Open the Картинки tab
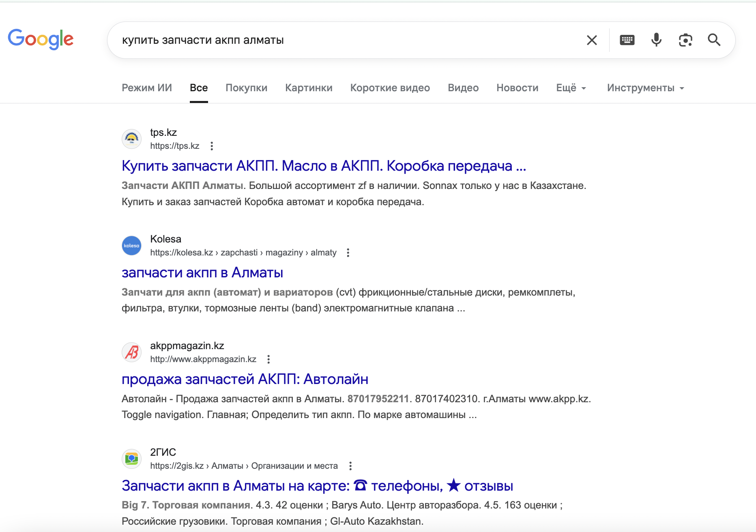The image size is (756, 532). [309, 88]
